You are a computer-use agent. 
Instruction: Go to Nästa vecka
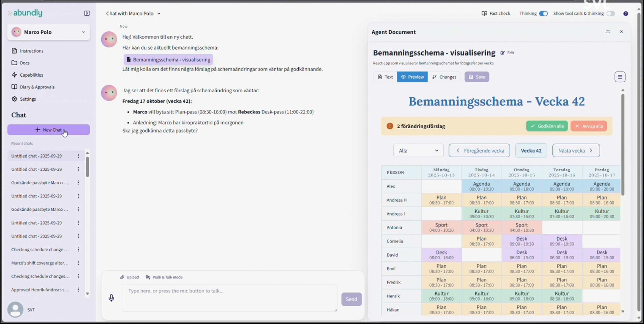coord(576,151)
